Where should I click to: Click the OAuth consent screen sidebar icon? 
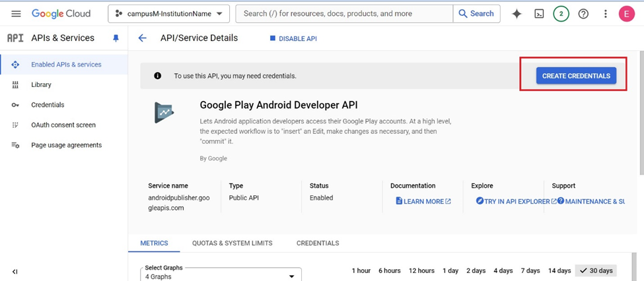coord(15,125)
